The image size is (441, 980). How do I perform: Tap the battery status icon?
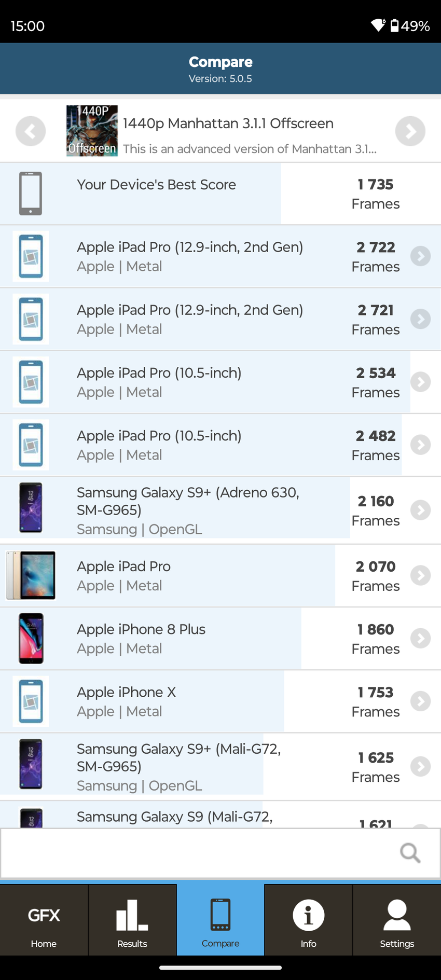(395, 25)
